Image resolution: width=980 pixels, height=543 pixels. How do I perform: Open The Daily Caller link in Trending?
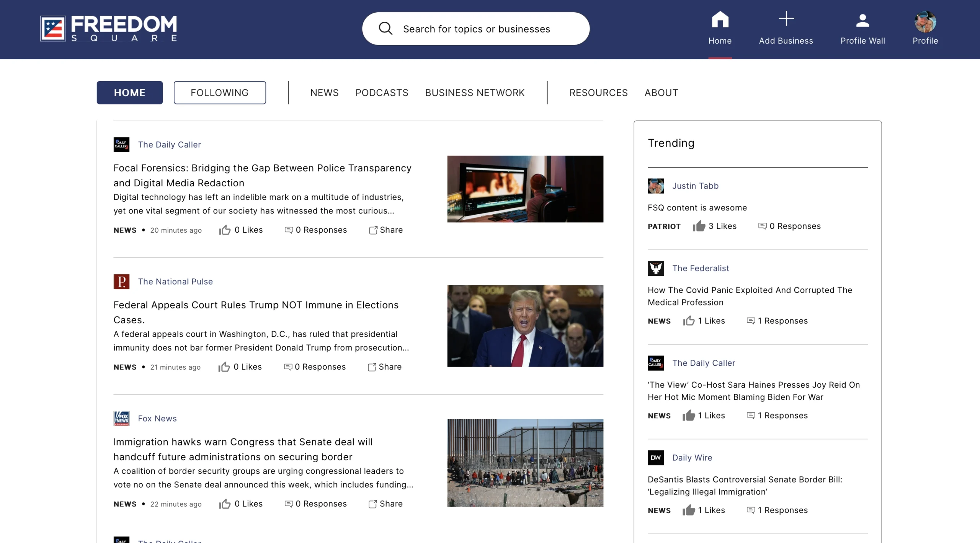pyautogui.click(x=704, y=363)
